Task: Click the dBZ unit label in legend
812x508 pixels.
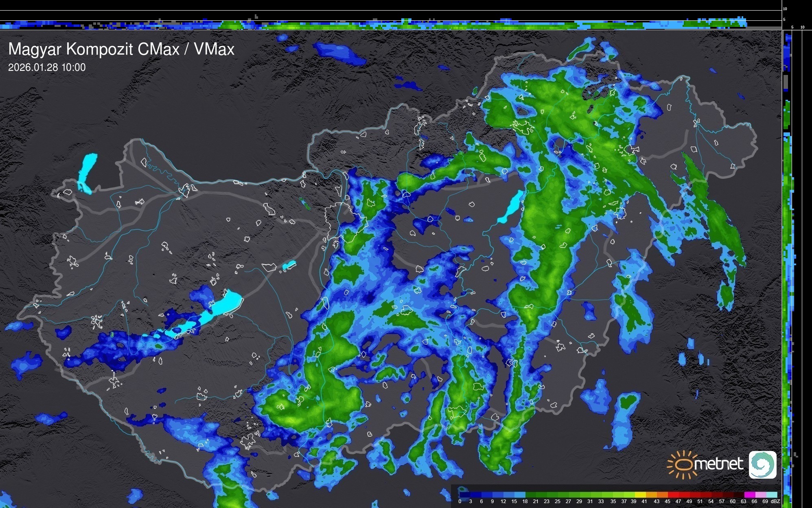Action: point(775,501)
